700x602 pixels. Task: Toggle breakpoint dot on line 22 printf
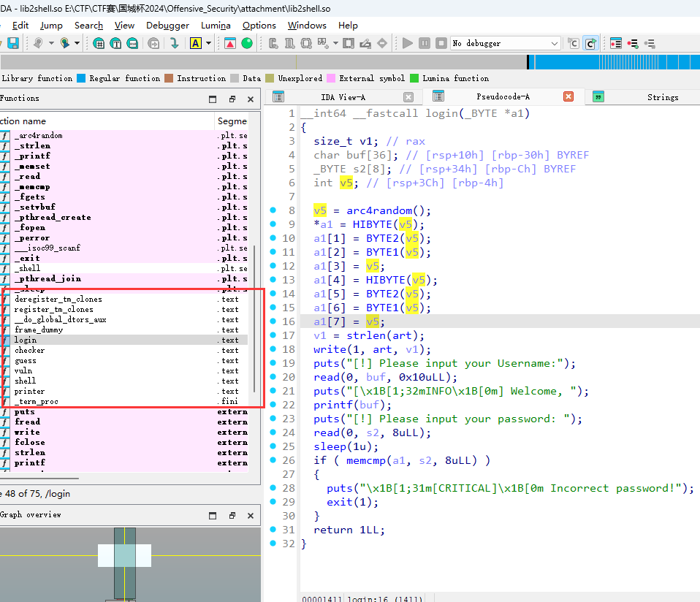tap(273, 405)
